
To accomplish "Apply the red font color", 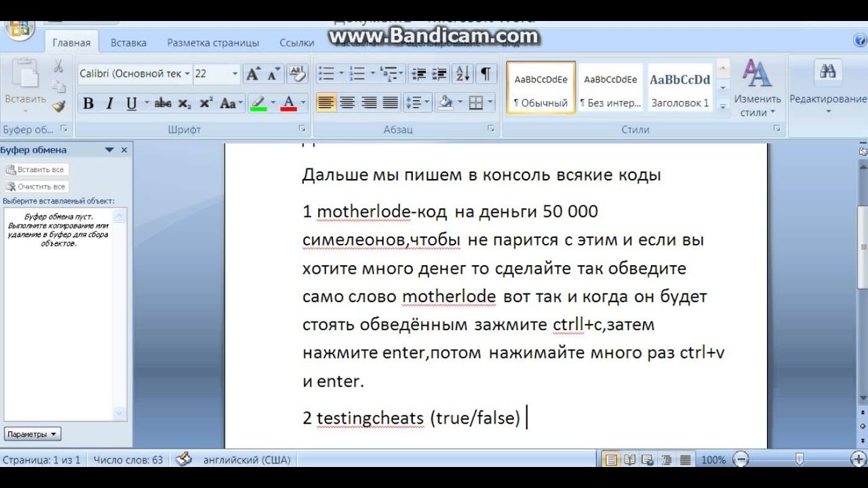I will 289,104.
